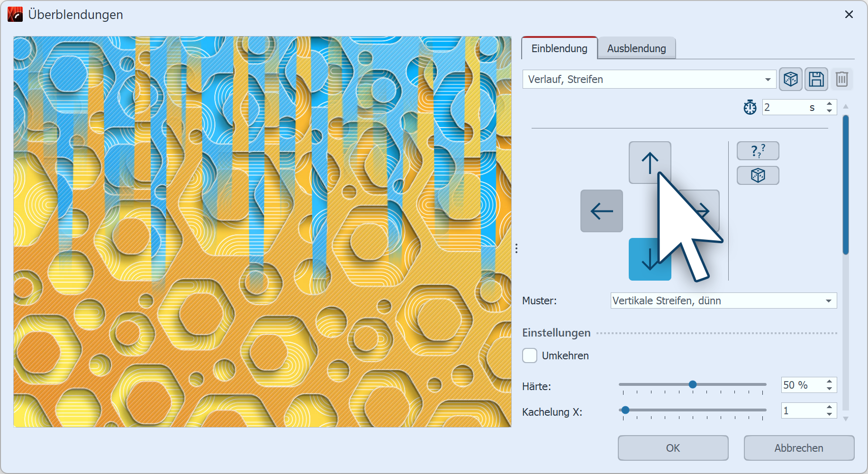Click the random direction question marks button
The height and width of the screenshot is (474, 868).
pyautogui.click(x=758, y=151)
